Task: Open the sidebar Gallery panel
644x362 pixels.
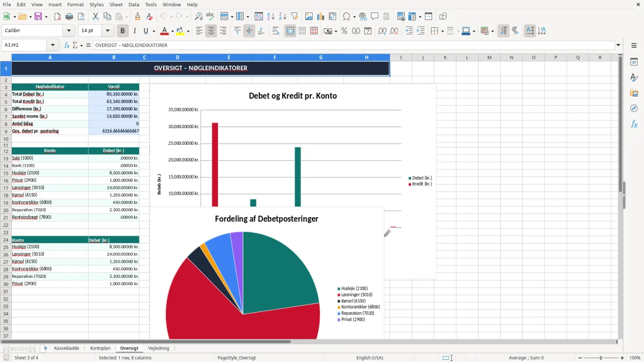Action: (634, 93)
